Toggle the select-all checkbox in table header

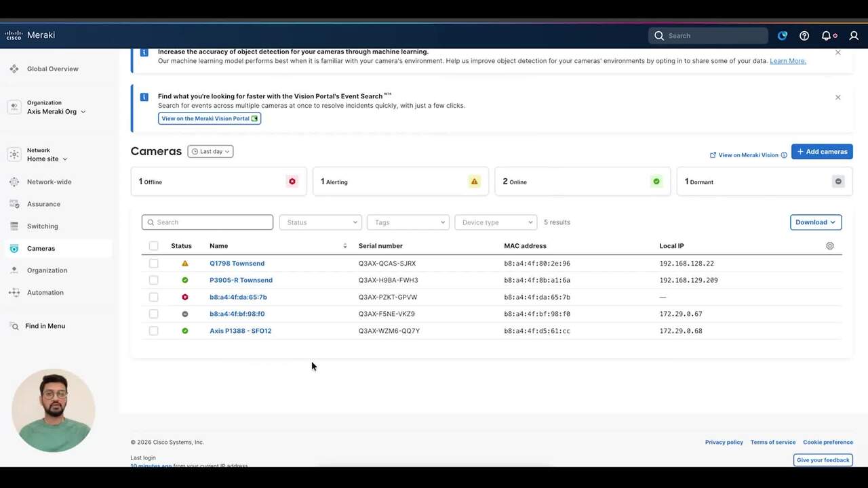click(x=153, y=246)
